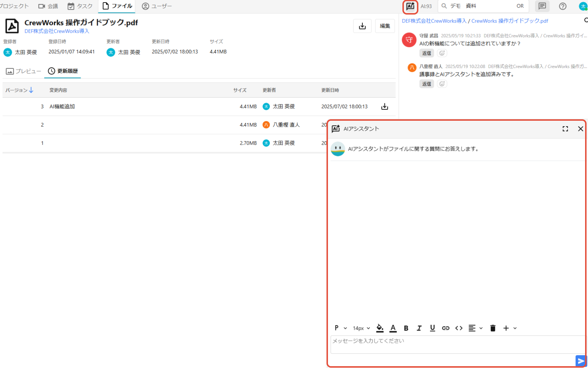The height and width of the screenshot is (368, 588).
Task: Reply to 八重樫 直人's comment
Action: (x=426, y=84)
